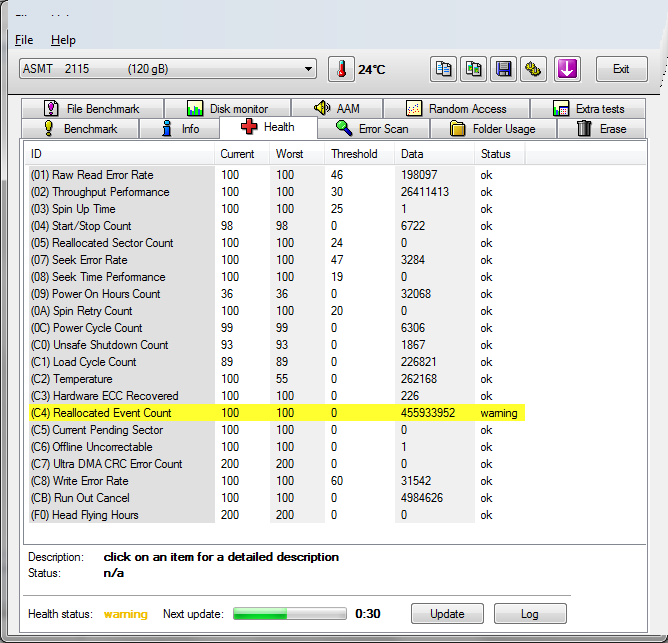Click the next update progress bar
668x643 pixels.
pyautogui.click(x=289, y=614)
